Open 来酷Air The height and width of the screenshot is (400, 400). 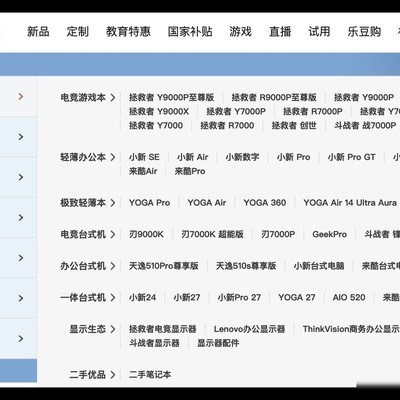(x=143, y=171)
